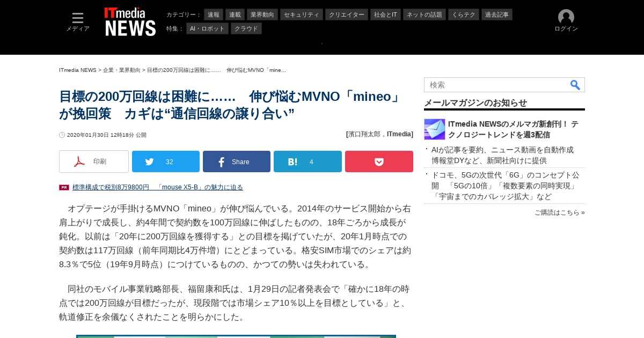The image size is (644, 338).
Task: Open the ドコモ 6G concept article link
Action: pos(506,186)
